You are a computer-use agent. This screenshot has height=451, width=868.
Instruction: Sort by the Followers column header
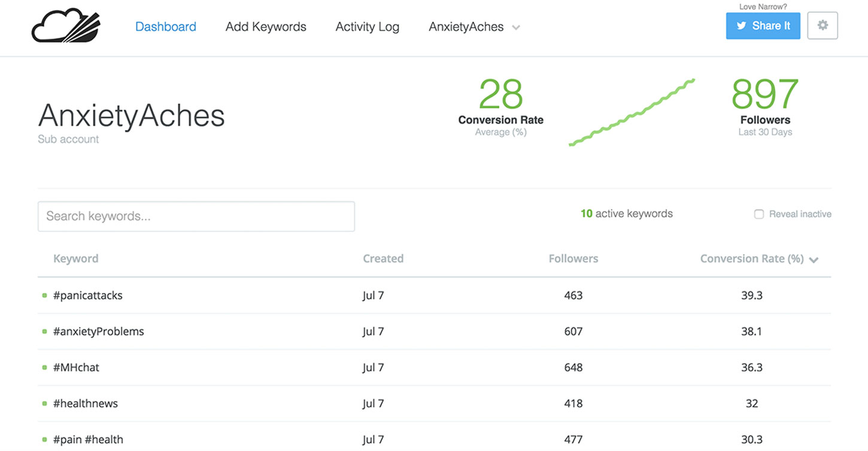(573, 259)
